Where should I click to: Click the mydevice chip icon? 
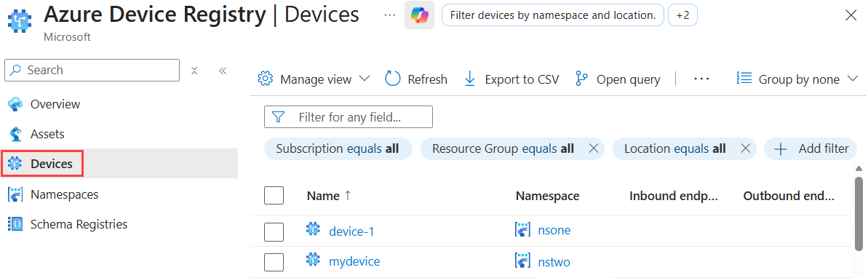[314, 259]
